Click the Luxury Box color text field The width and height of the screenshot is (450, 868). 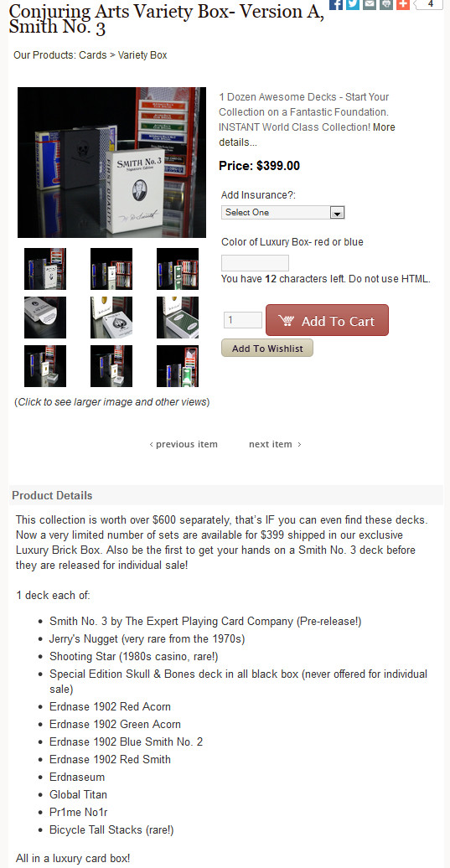click(x=255, y=263)
